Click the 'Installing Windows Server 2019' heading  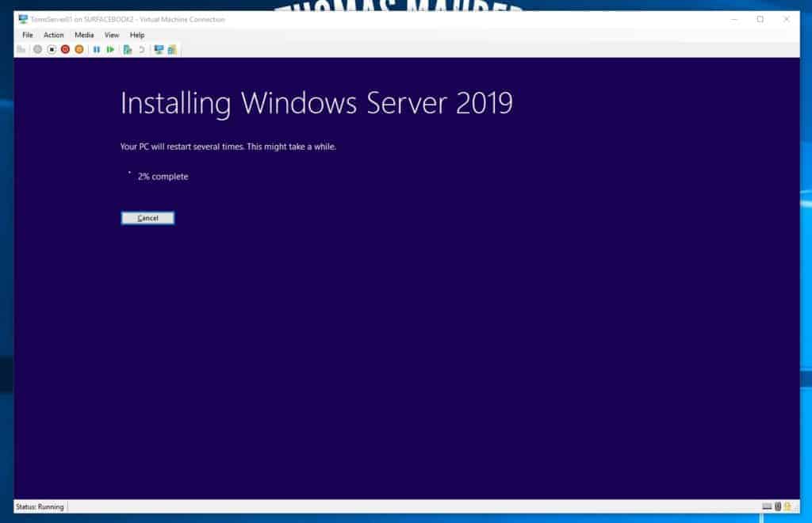[316, 103]
